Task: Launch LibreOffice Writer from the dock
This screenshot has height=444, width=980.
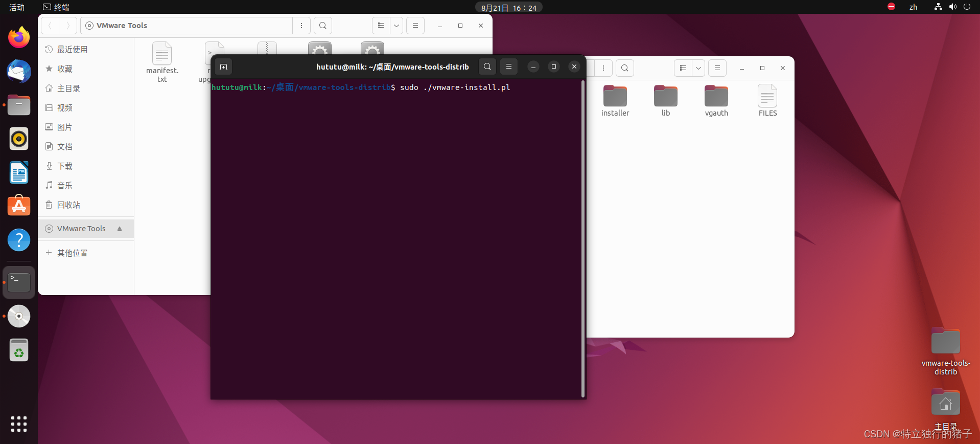Action: [19, 172]
